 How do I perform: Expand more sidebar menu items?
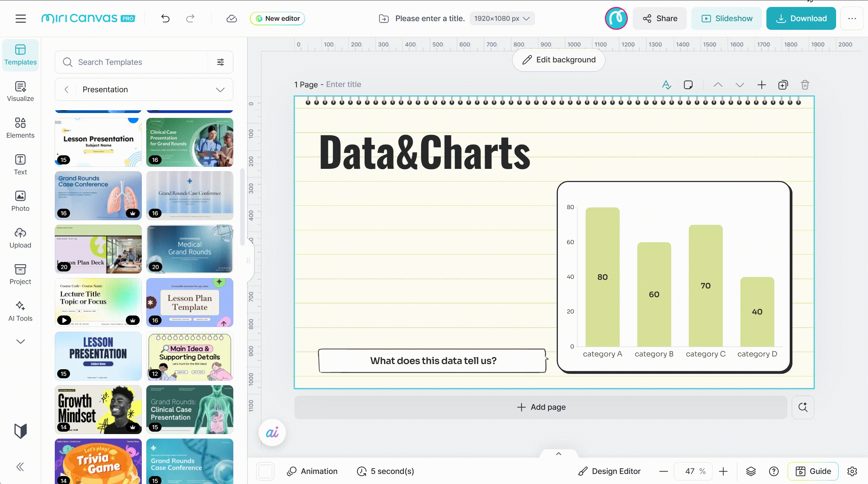(20, 342)
